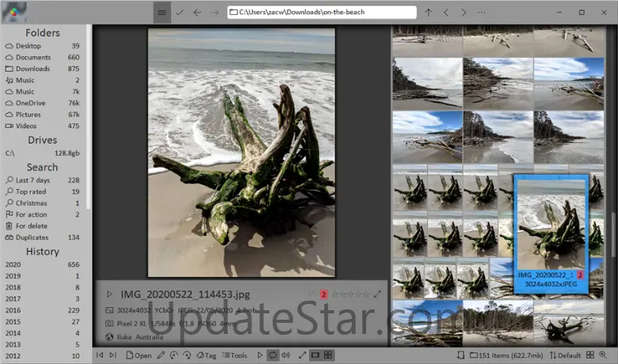This screenshot has width=618, height=364.
Task: Click the Pixel 2 XL camera info
Action: point(132,324)
